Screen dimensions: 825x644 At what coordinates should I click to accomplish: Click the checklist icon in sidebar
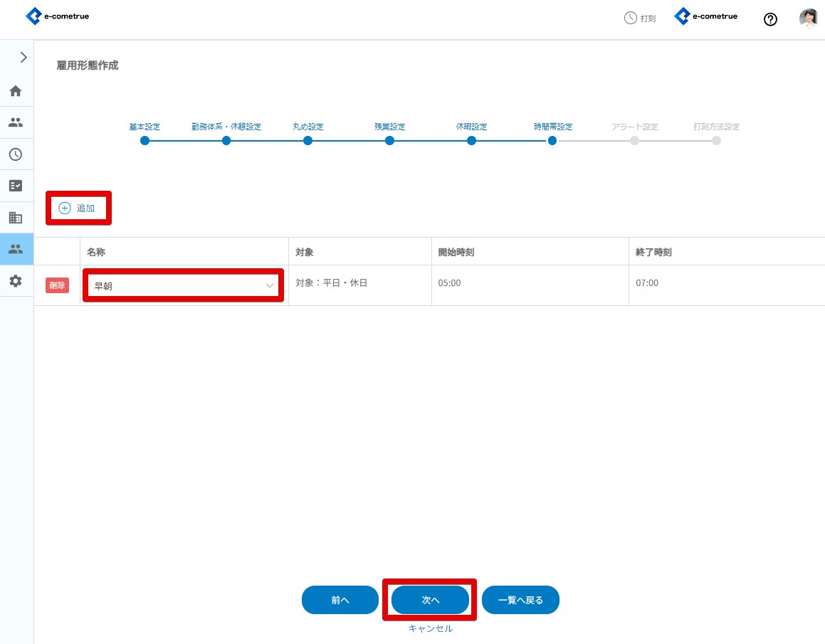(x=16, y=186)
